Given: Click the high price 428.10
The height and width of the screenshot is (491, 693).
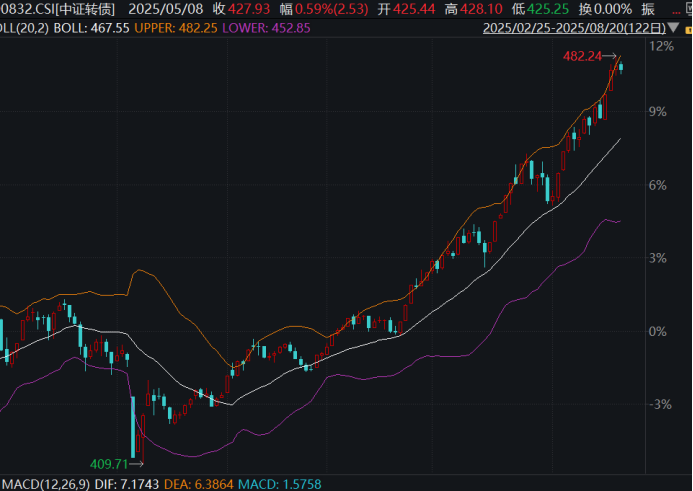Looking at the screenshot, I should 481,9.
